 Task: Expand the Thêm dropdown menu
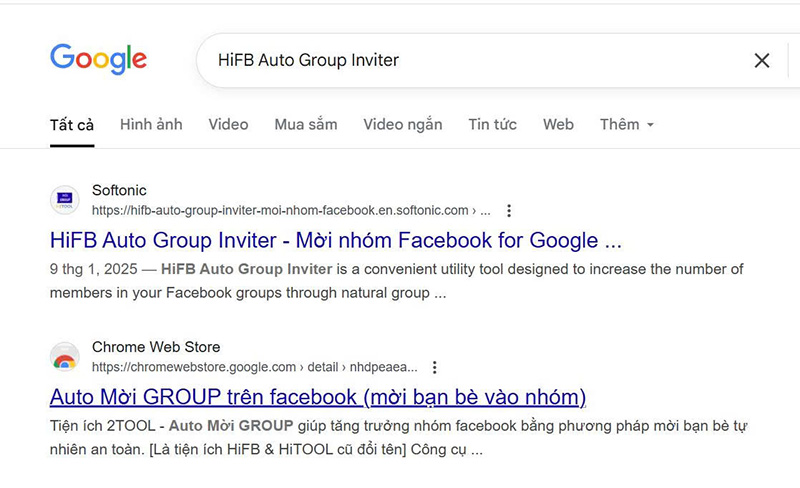tap(627, 125)
